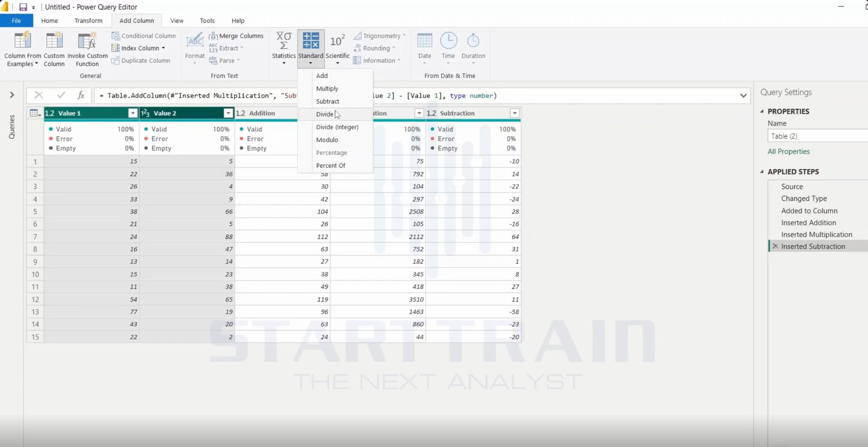Click the fx formula icon
Screen dimensions: 868x447
[81, 95]
